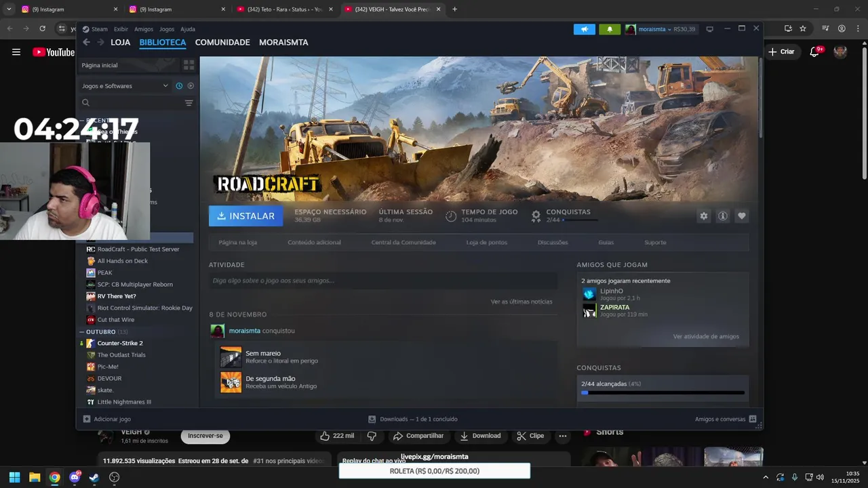This screenshot has width=868, height=488.
Task: Open the Loja de pontos tab
Action: tap(487, 242)
